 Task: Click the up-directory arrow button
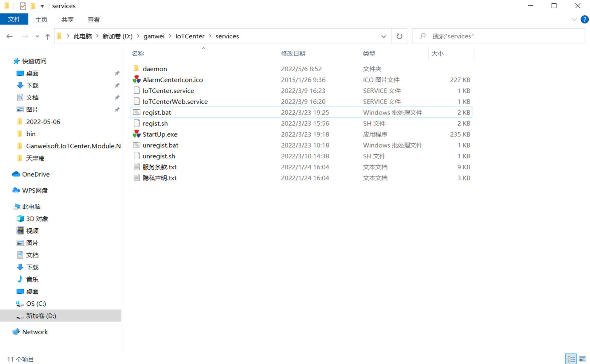[47, 37]
